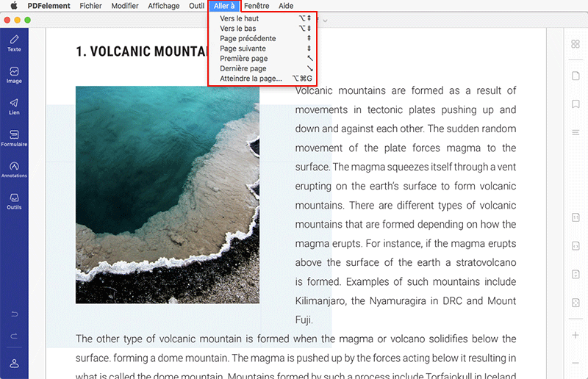Select the Lien tool in sidebar

coord(14,107)
